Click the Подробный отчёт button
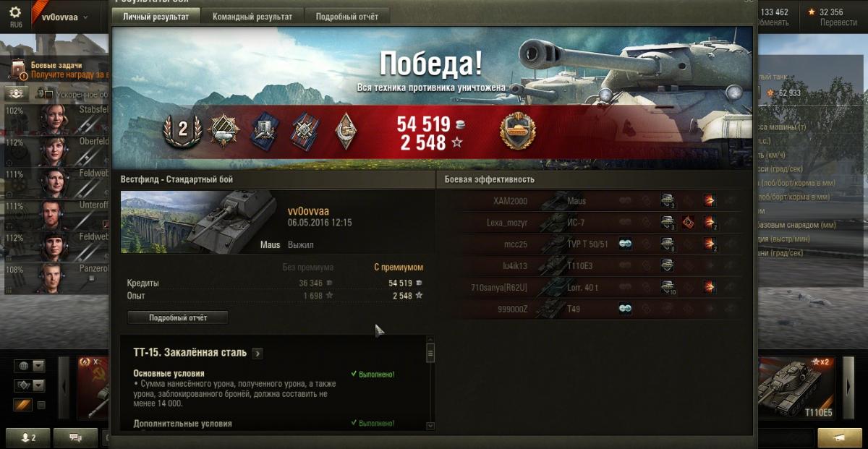Screen dimensions: 868x449 coord(178,317)
